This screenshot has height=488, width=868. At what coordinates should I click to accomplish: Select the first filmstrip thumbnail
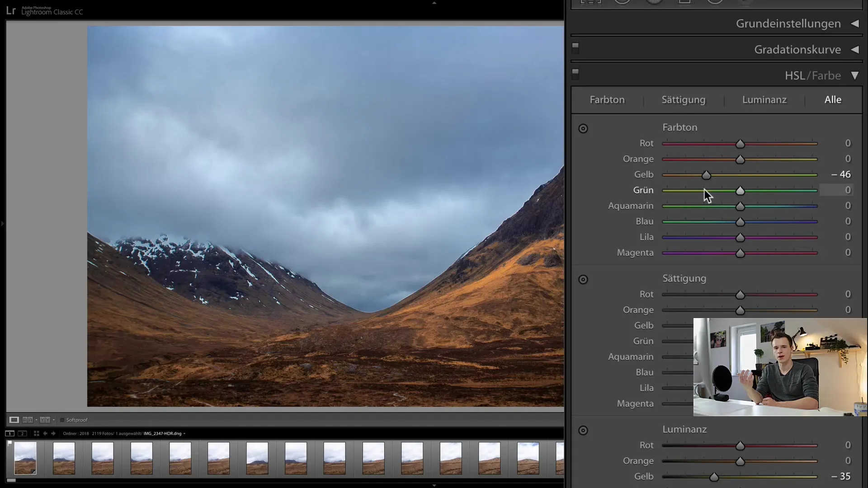pyautogui.click(x=25, y=458)
